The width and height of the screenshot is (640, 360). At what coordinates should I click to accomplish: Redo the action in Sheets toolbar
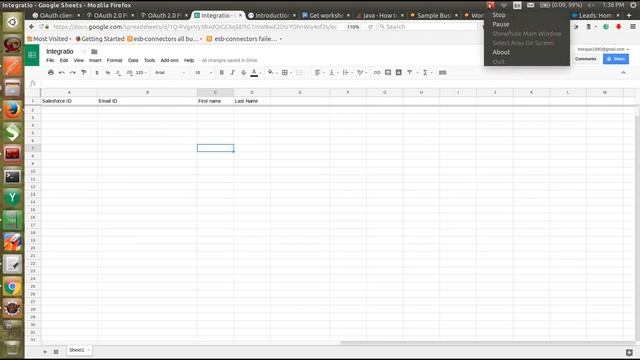(73, 72)
